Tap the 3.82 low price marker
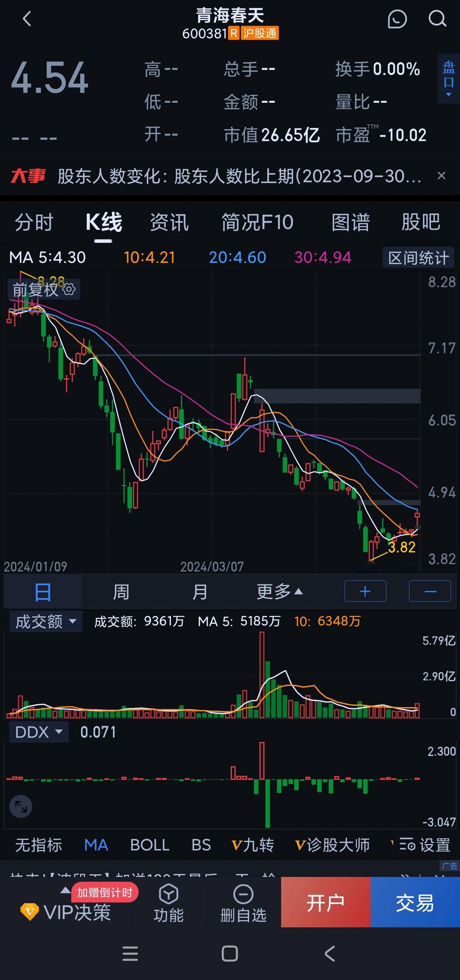 (x=402, y=547)
